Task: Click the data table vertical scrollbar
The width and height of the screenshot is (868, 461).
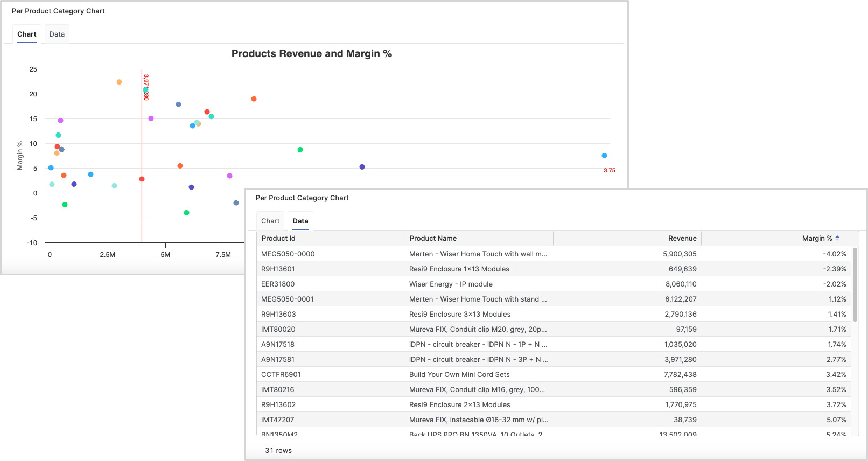Action: pyautogui.click(x=855, y=285)
